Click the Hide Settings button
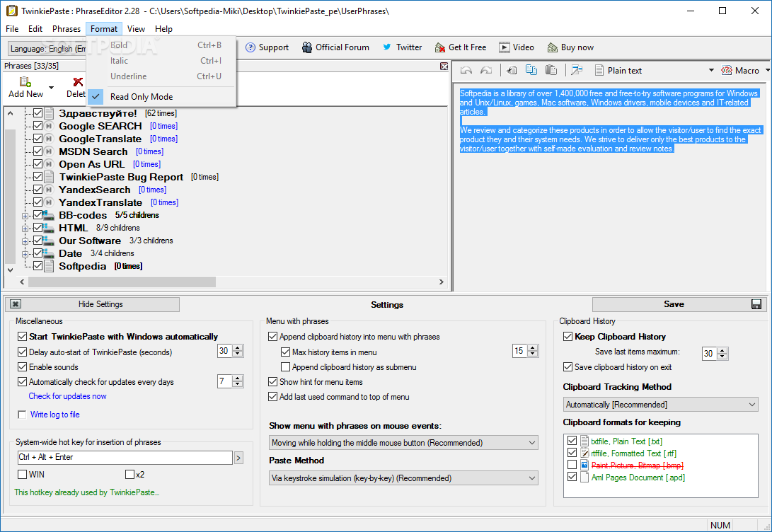772x532 pixels. (93, 304)
